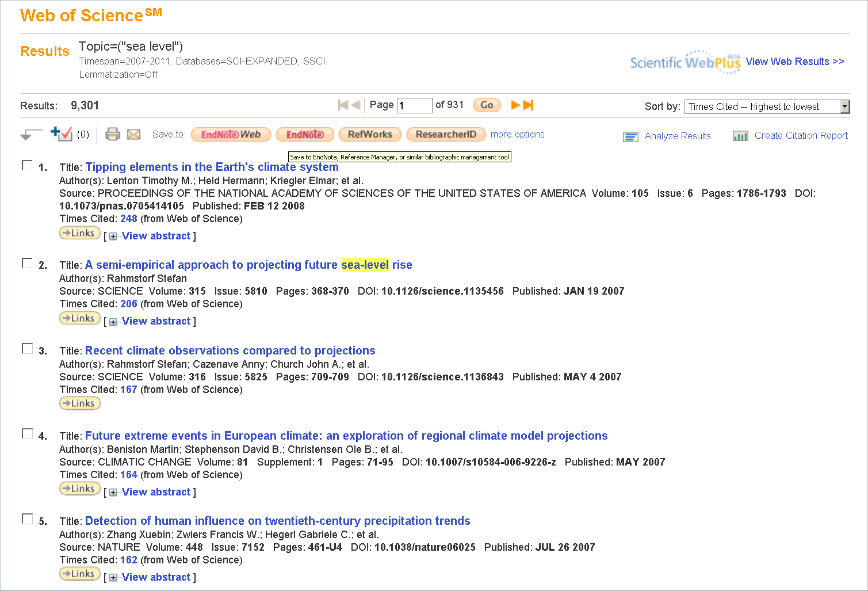
Task: Tick the checkbox beside result 5
Action: click(27, 519)
